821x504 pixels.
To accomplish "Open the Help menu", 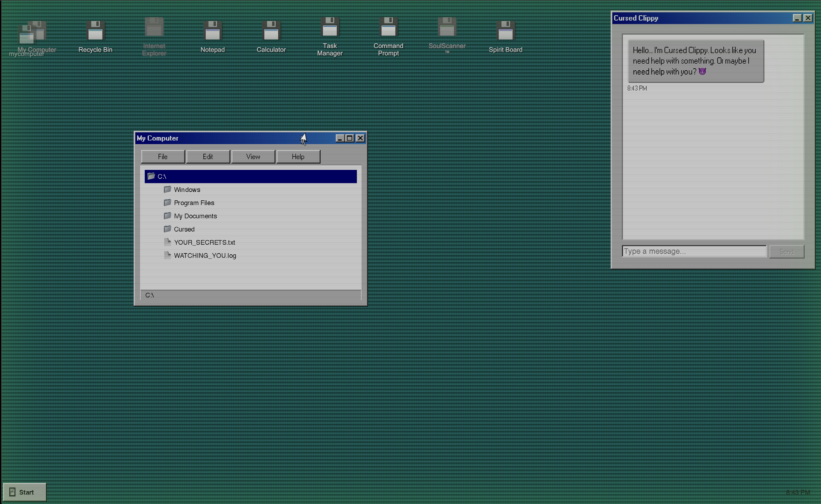I will (298, 157).
